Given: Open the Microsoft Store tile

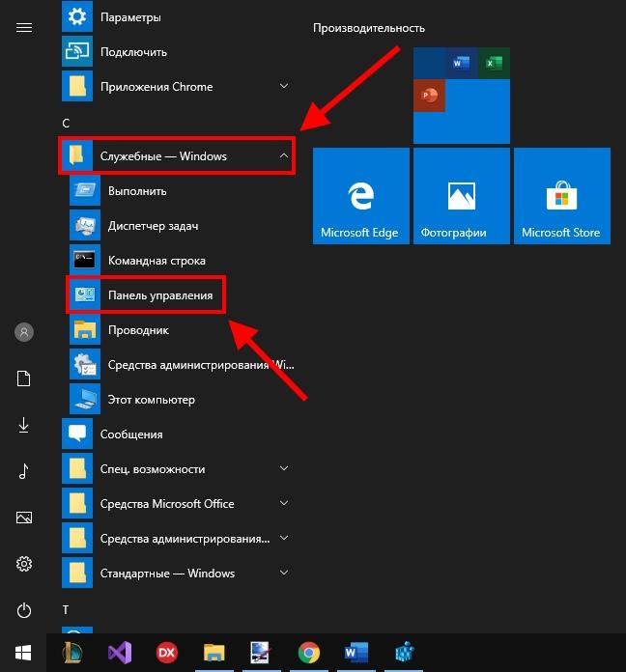Looking at the screenshot, I should [x=562, y=196].
